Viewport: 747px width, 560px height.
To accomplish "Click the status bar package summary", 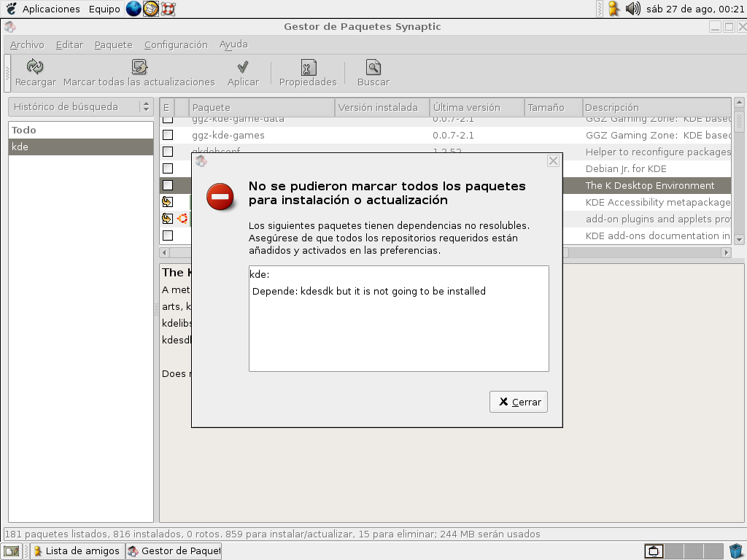I will coord(273,534).
